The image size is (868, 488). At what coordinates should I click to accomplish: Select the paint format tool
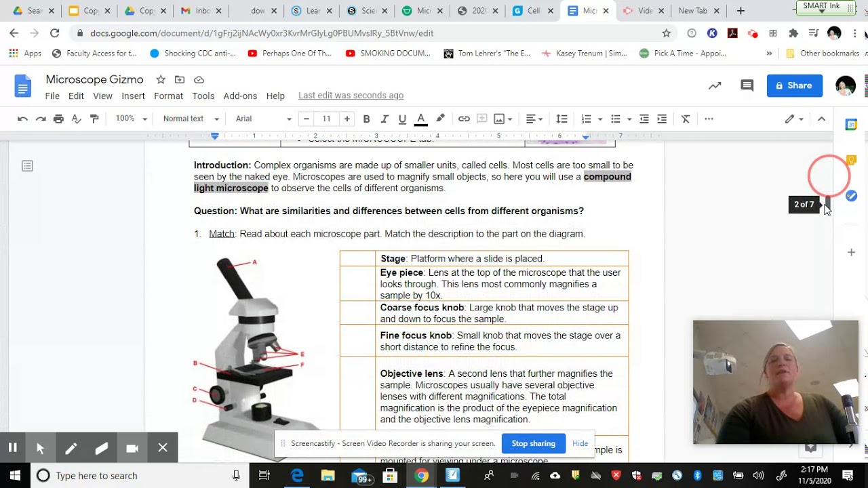pos(94,119)
